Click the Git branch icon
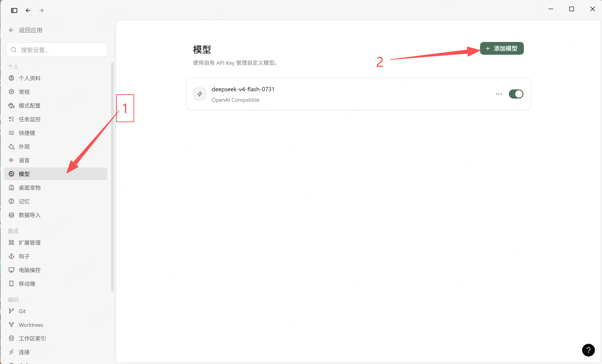 (x=11, y=311)
